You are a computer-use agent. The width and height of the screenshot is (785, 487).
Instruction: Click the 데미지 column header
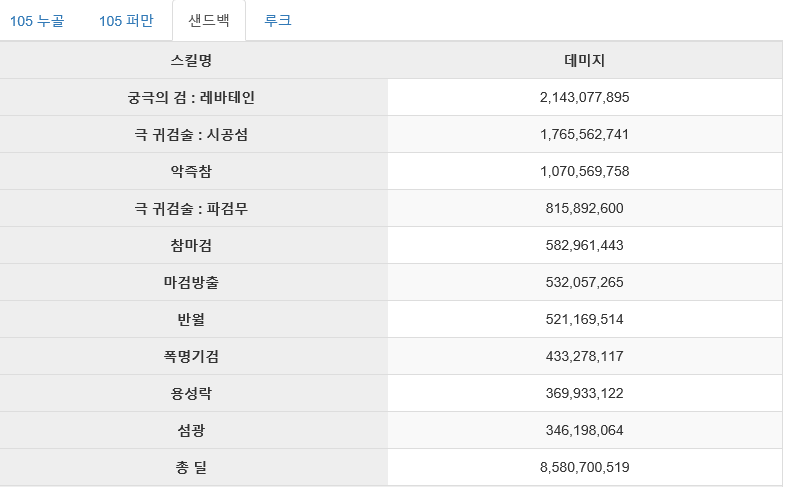[584, 60]
